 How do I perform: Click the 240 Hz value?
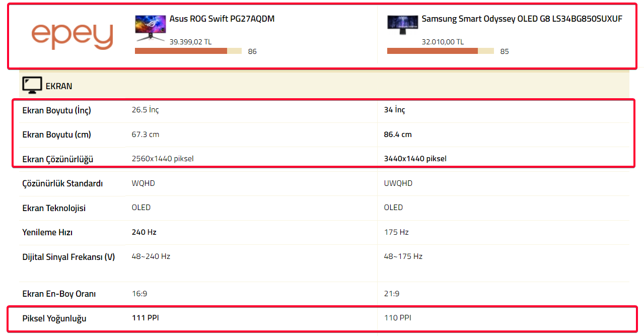(144, 232)
